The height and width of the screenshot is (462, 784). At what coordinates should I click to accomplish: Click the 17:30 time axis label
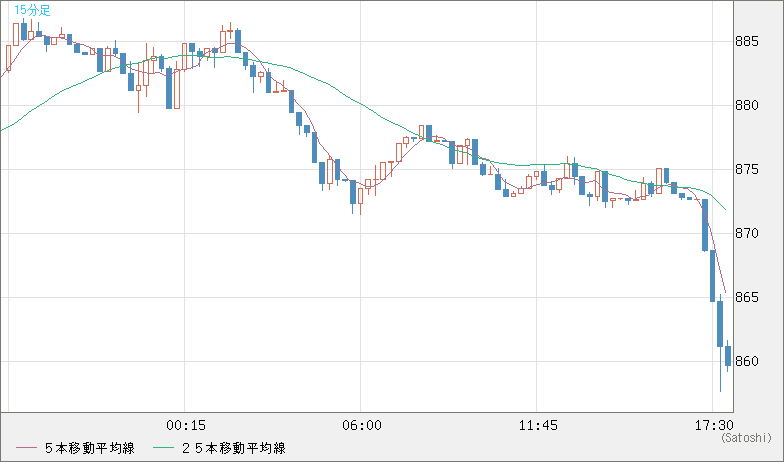713,425
